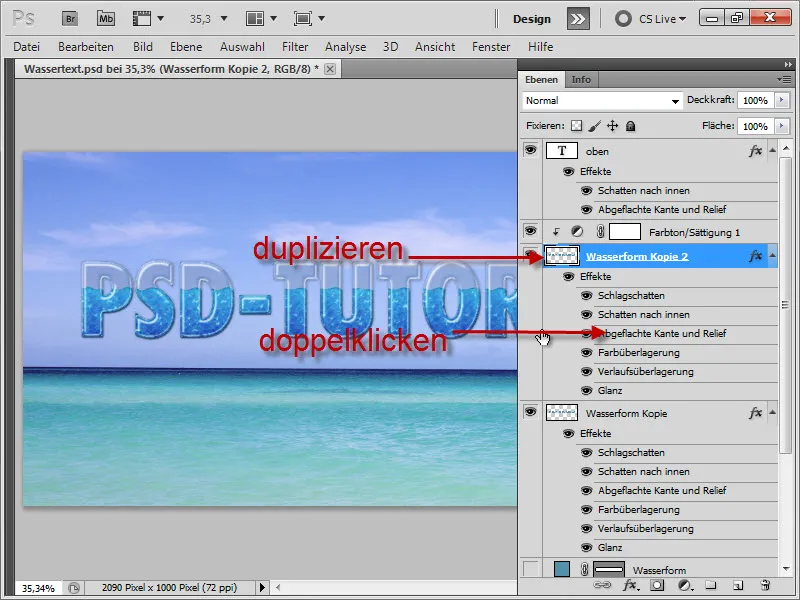
Task: Select the Design workspace button
Action: [x=532, y=19]
